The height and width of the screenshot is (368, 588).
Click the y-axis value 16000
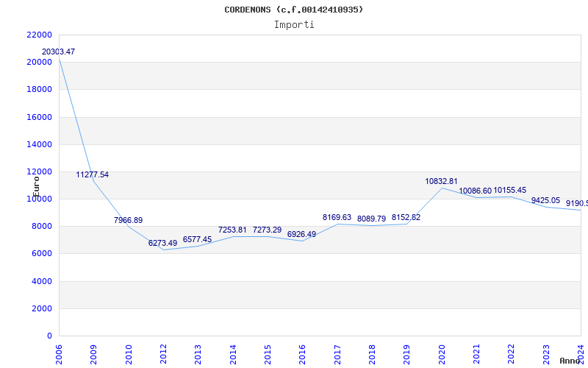coord(40,117)
